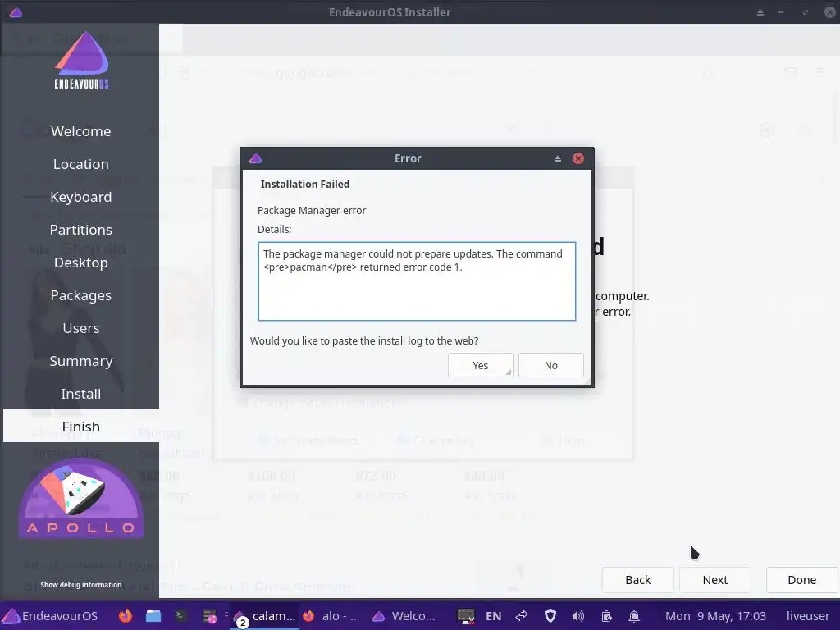
Task: Minimize the EndeavourOS Installer window
Action: tap(781, 12)
